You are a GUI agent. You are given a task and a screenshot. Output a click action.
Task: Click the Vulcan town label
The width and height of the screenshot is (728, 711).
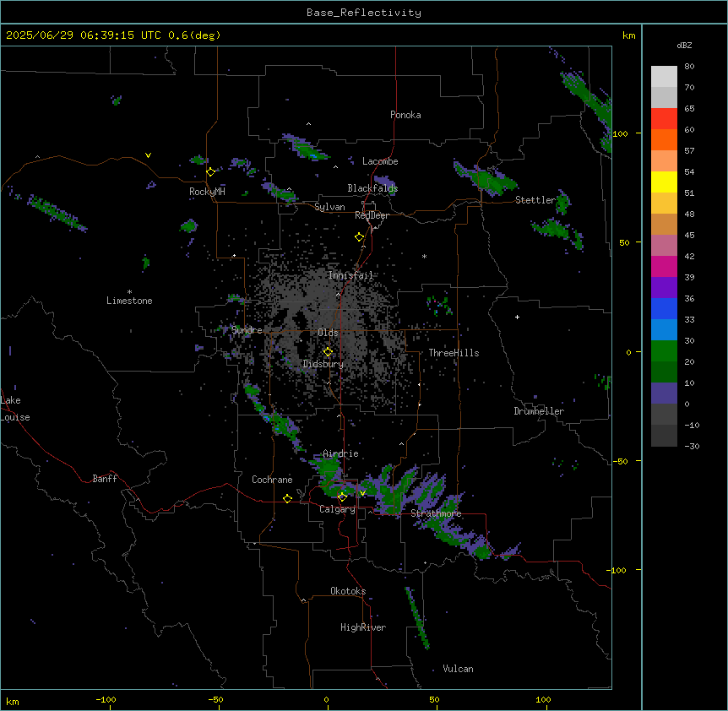459,669
